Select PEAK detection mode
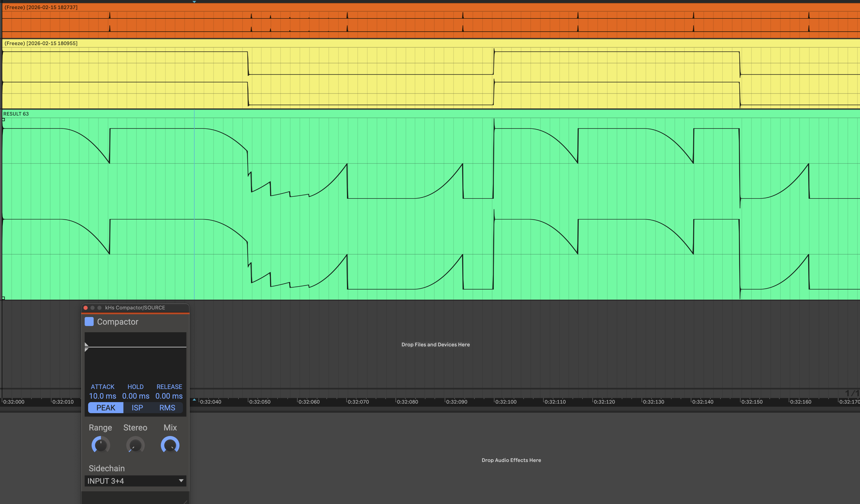 tap(105, 407)
